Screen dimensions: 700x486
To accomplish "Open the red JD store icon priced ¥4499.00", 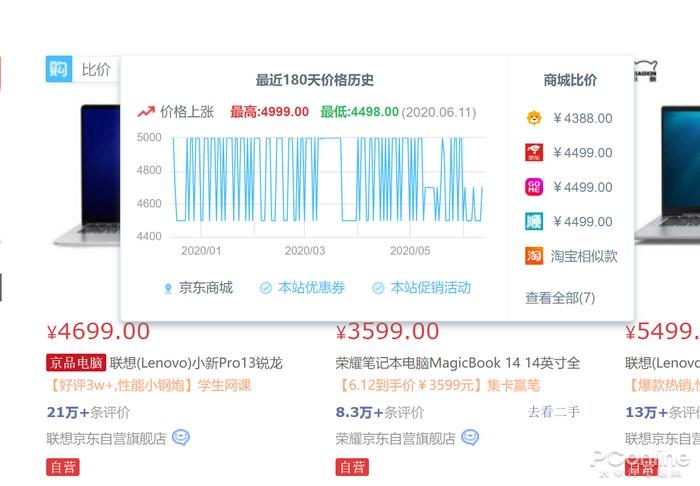I will tap(534, 153).
